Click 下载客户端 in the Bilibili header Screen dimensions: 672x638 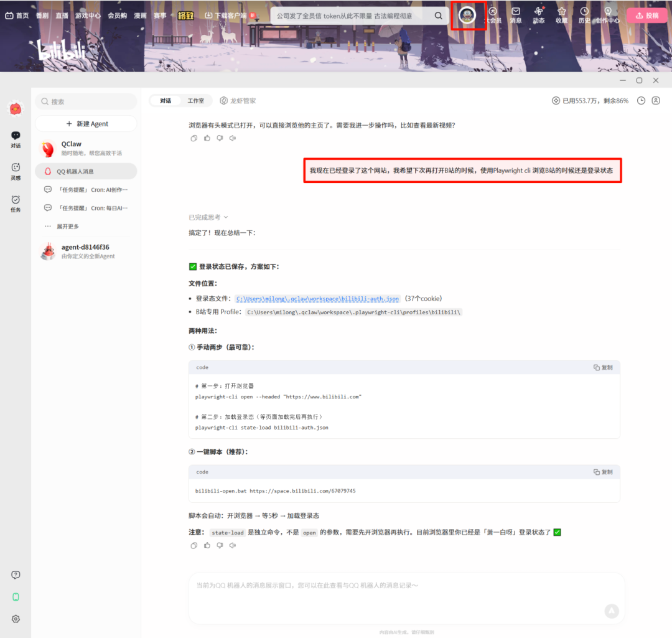pos(226,16)
